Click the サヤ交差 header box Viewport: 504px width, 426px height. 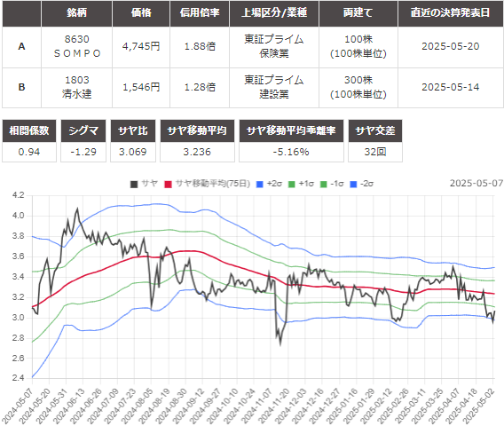pyautogui.click(x=375, y=130)
